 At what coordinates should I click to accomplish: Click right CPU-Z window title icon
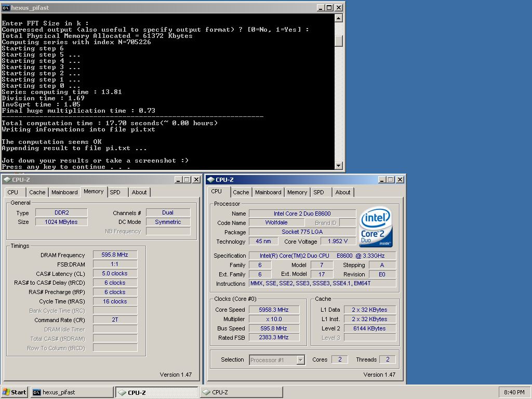[210, 179]
